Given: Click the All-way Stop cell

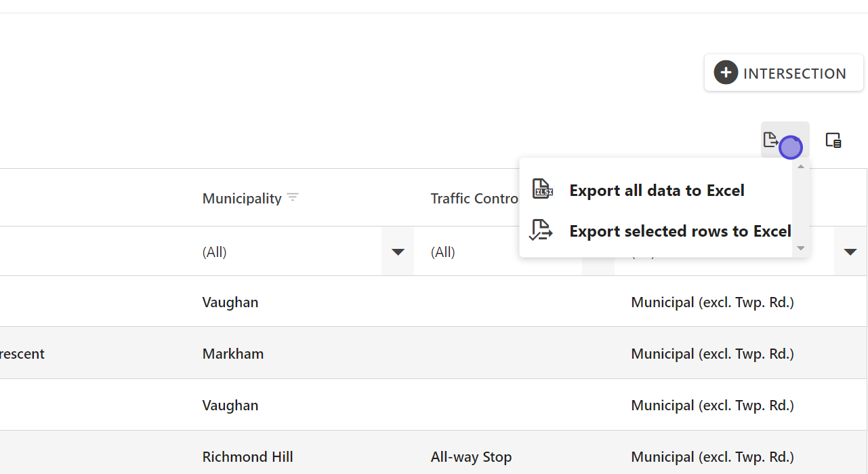Looking at the screenshot, I should [471, 457].
